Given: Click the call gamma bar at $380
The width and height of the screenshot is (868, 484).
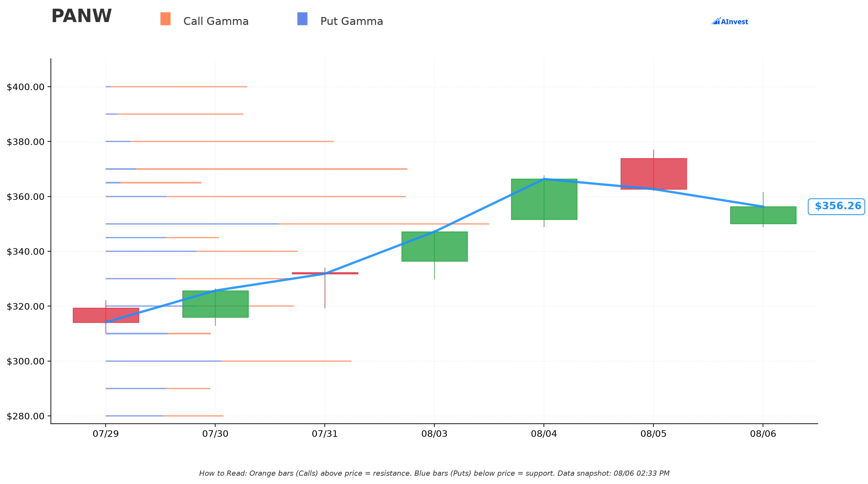Looking at the screenshot, I should (232, 141).
